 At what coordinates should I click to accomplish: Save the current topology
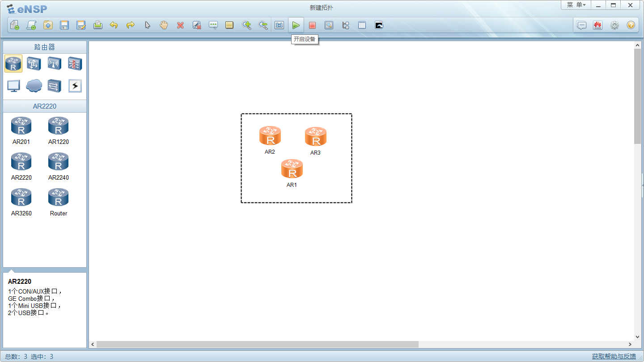coord(64,25)
